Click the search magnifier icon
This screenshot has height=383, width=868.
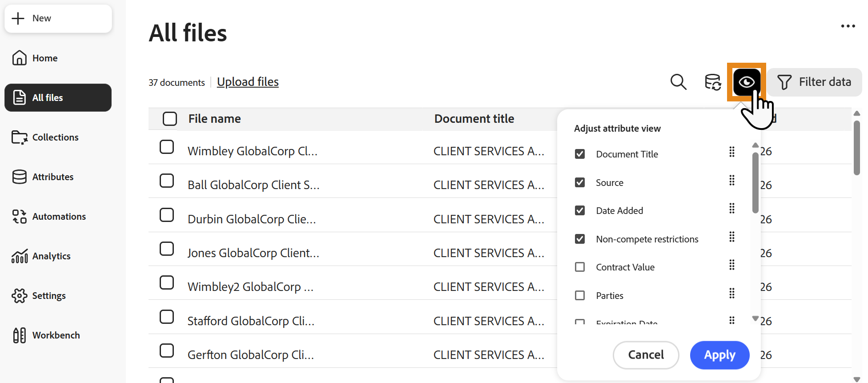pyautogui.click(x=678, y=82)
